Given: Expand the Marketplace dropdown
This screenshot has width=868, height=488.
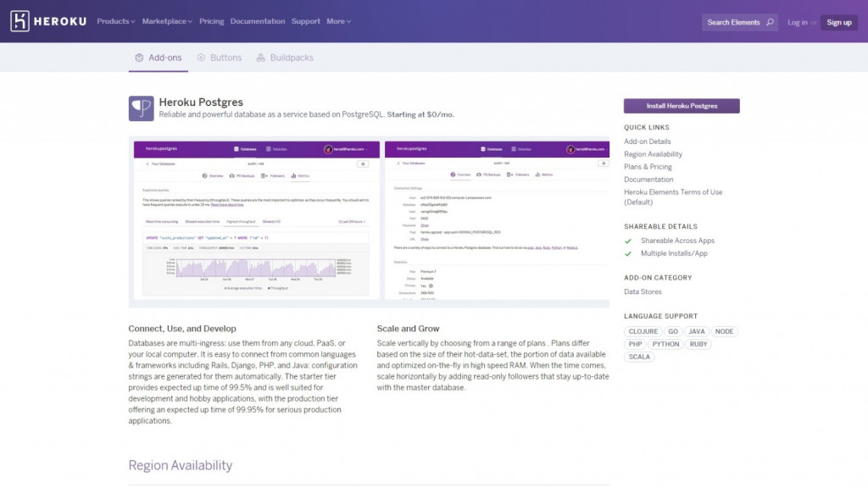Looking at the screenshot, I should (167, 21).
